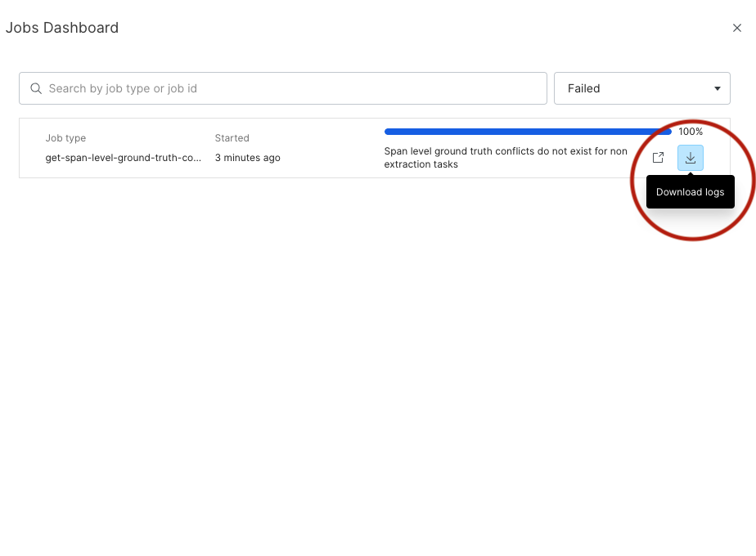Click the 'Started' column label
This screenshot has width=756, height=556.
point(232,138)
